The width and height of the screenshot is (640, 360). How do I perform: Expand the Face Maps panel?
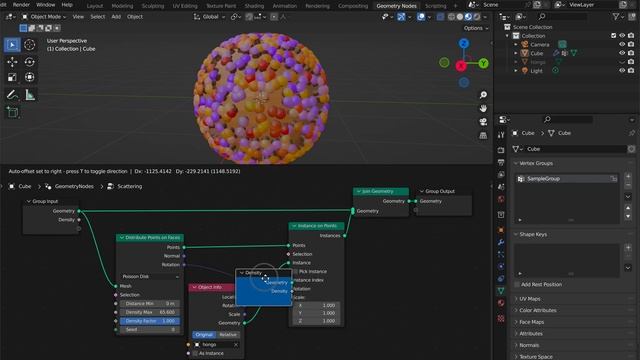(x=516, y=322)
